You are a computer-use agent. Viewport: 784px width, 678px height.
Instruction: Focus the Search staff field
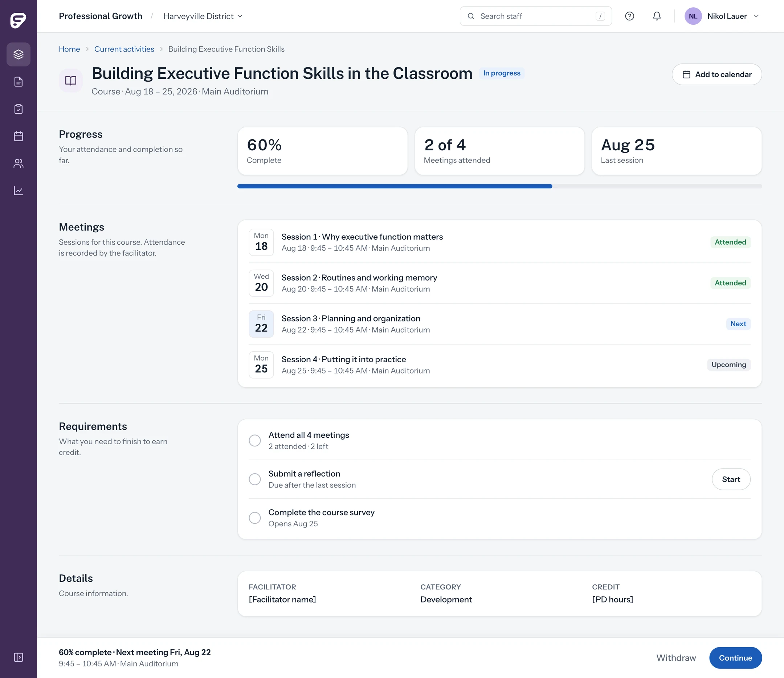click(536, 16)
